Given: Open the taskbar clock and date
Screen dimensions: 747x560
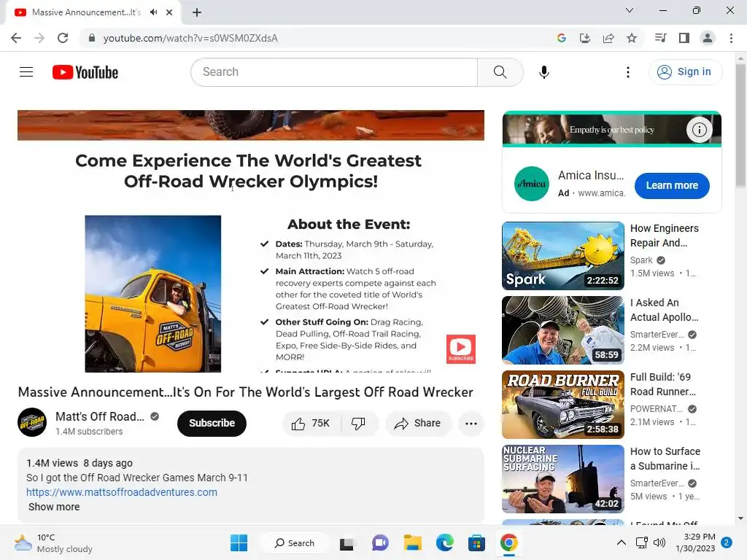Looking at the screenshot, I should pyautogui.click(x=695, y=542).
